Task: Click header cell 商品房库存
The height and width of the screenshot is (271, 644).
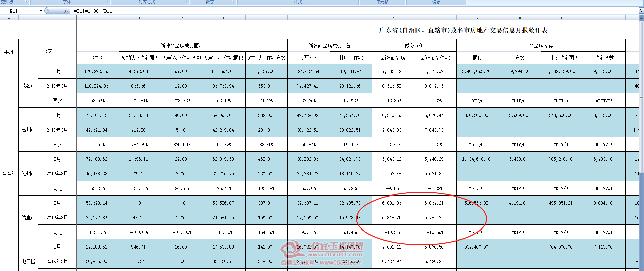Action: pos(541,46)
